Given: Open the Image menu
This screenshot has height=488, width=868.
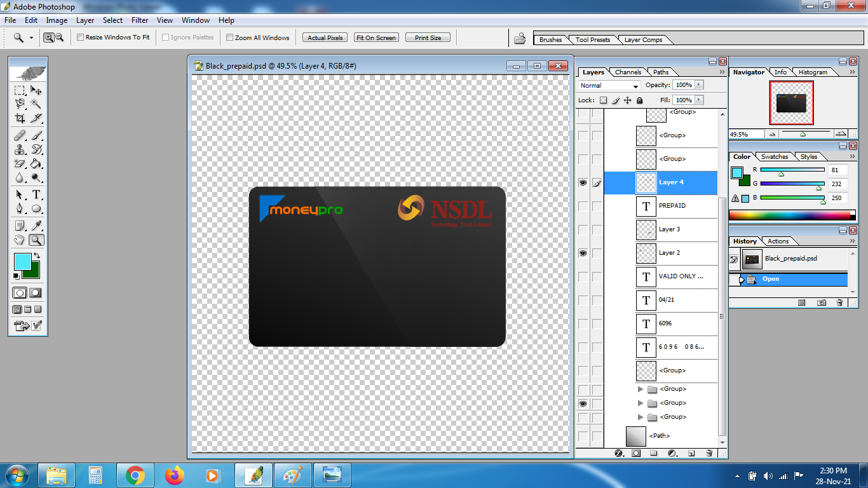Looking at the screenshot, I should [x=57, y=20].
